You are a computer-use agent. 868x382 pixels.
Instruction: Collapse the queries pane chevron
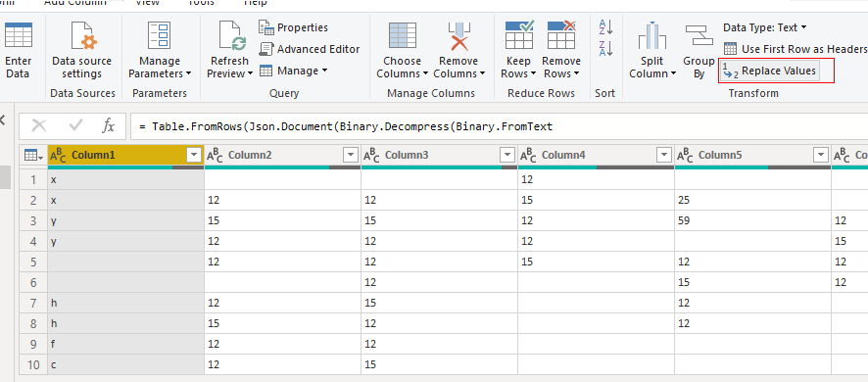tap(2, 119)
